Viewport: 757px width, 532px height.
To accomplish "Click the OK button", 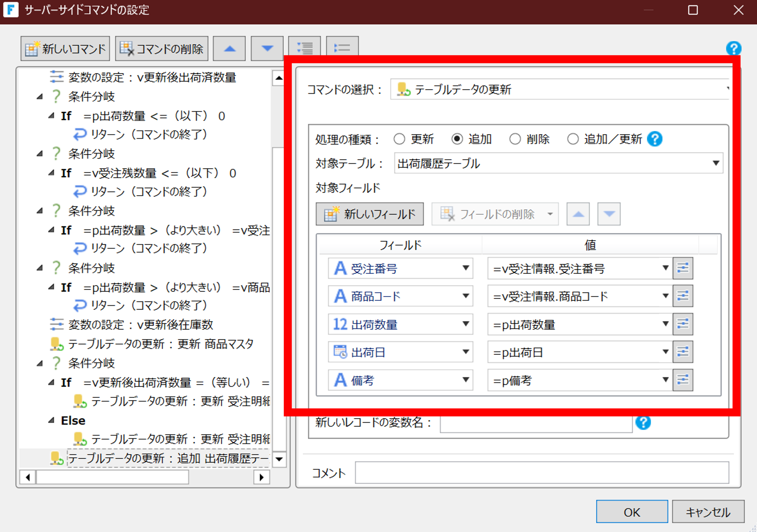I will click(632, 512).
